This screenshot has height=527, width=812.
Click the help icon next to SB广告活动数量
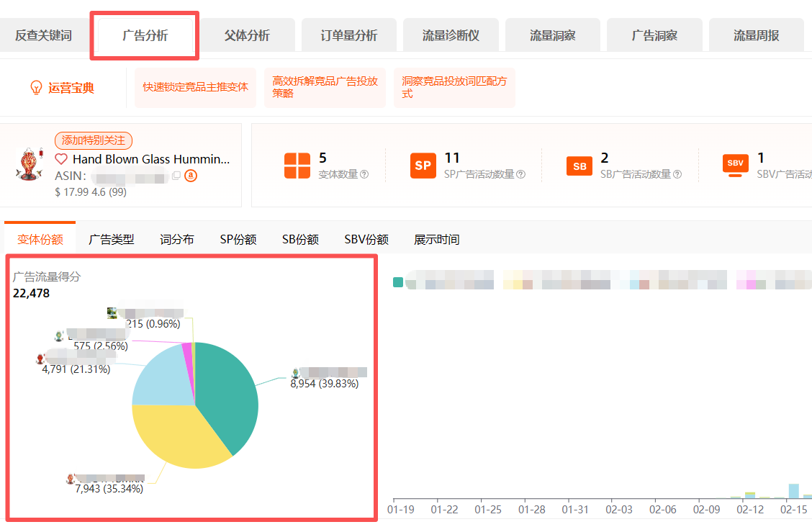(677, 174)
